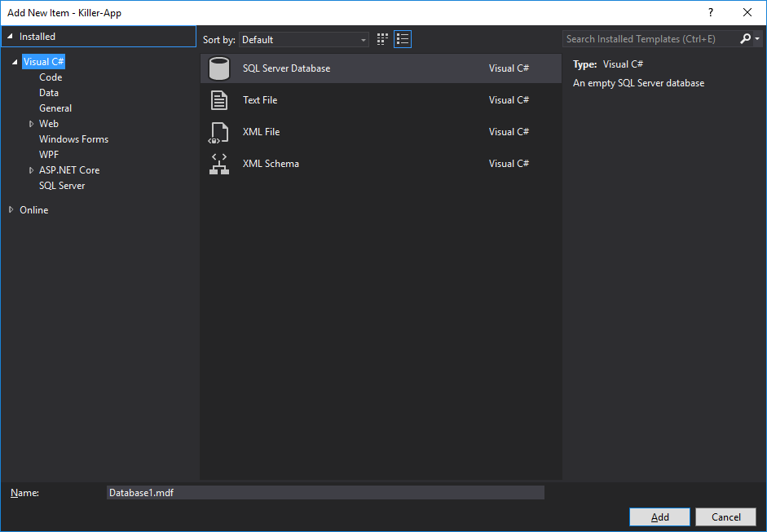The height and width of the screenshot is (532, 767).
Task: Select the Code category
Action: click(51, 77)
